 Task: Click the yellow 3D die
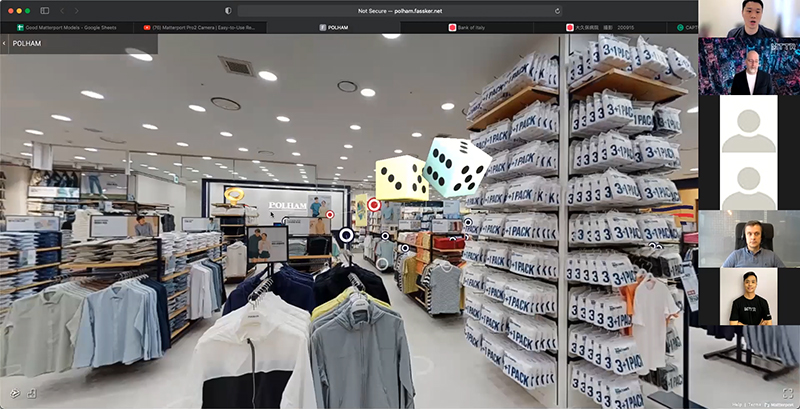(402, 178)
